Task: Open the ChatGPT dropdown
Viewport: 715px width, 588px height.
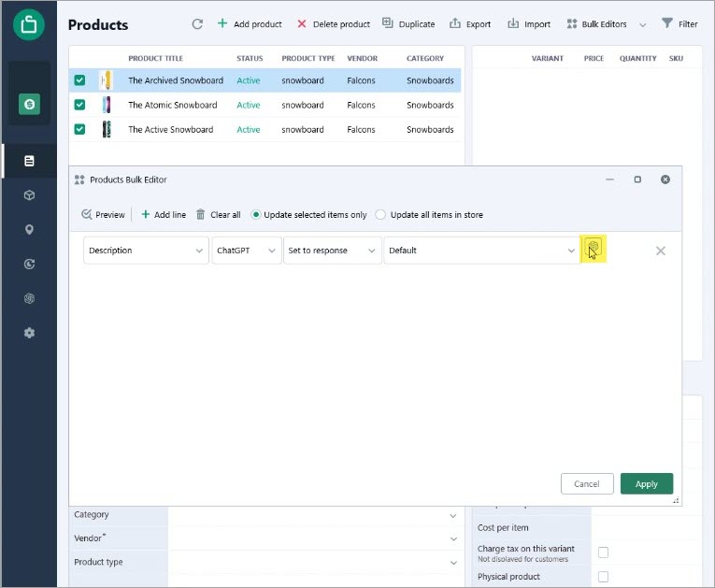Action: [246, 251]
